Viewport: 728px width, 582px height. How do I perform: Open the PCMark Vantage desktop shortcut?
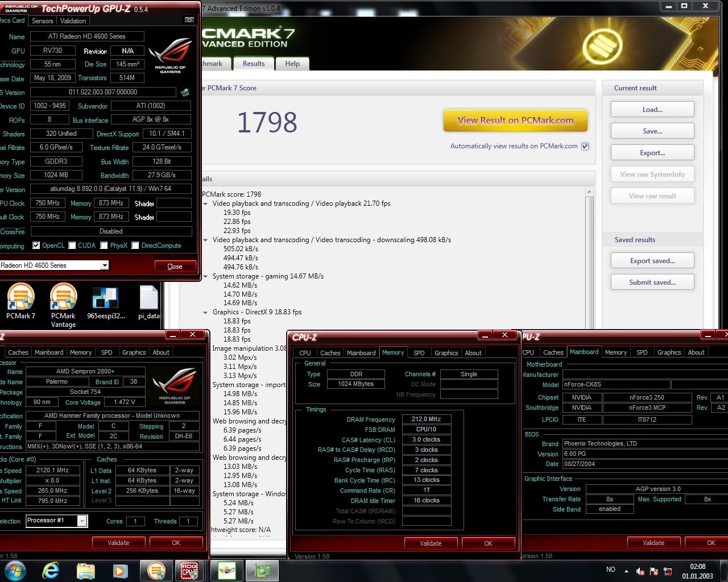coord(63,306)
